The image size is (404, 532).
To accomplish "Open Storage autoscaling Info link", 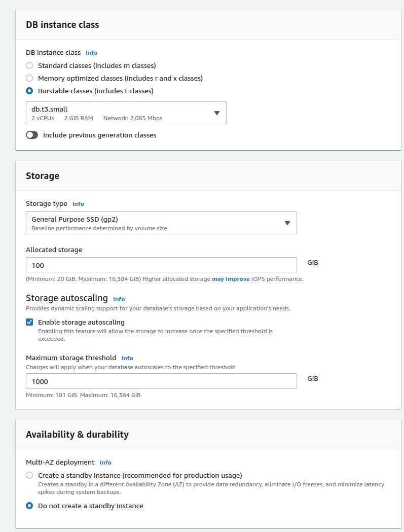I will (119, 299).
